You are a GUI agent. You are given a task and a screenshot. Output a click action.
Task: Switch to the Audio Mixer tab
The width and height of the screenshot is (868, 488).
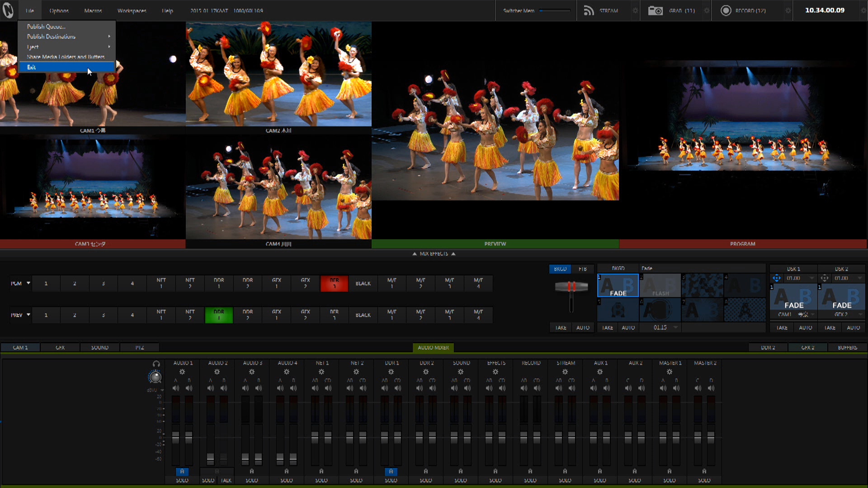(x=433, y=347)
